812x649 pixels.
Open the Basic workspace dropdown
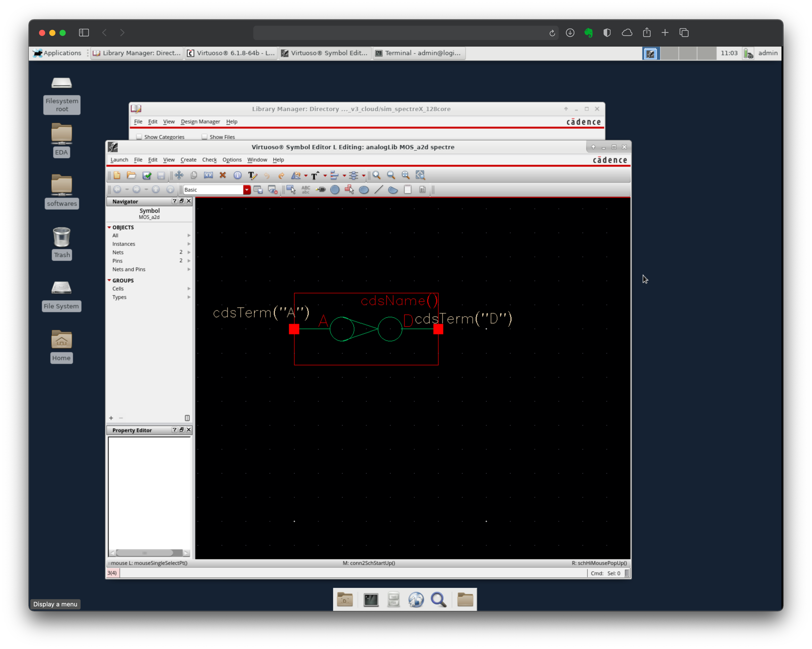[247, 189]
